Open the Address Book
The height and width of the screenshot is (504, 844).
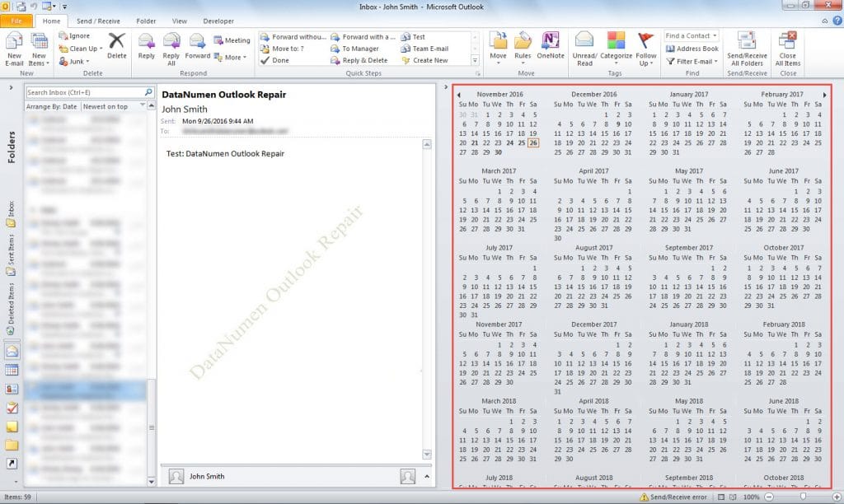692,49
